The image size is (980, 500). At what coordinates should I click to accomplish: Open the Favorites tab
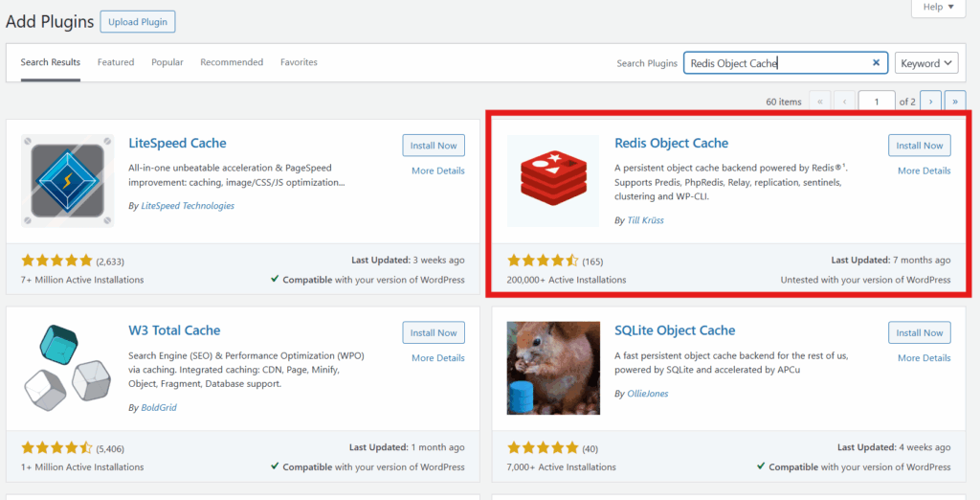click(299, 62)
